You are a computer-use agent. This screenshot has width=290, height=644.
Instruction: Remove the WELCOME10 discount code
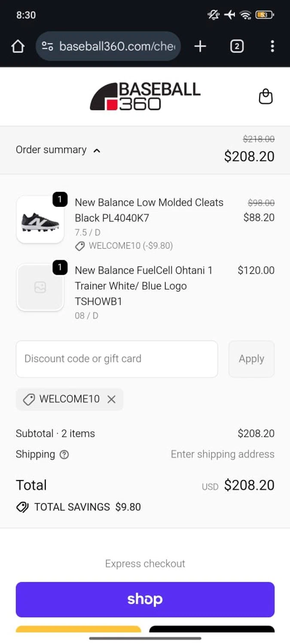[111, 399]
